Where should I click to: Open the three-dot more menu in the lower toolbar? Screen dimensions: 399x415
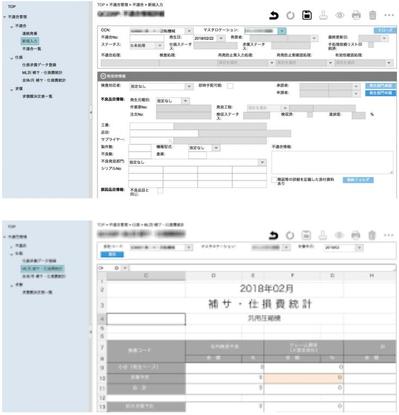point(389,236)
